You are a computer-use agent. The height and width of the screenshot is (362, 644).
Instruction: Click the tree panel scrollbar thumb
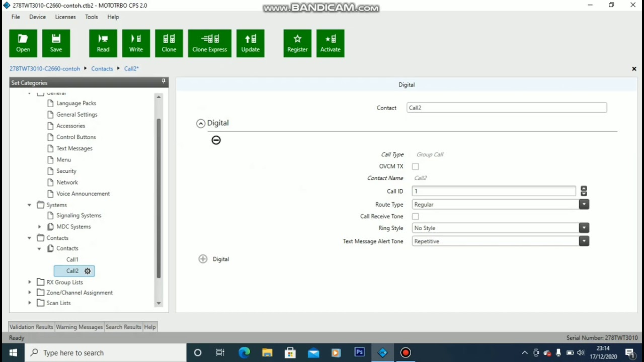point(158,199)
